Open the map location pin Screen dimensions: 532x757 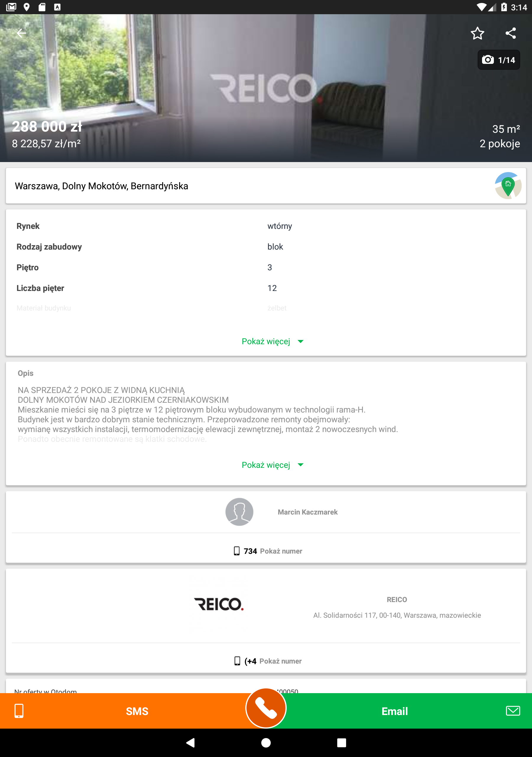[x=507, y=186]
